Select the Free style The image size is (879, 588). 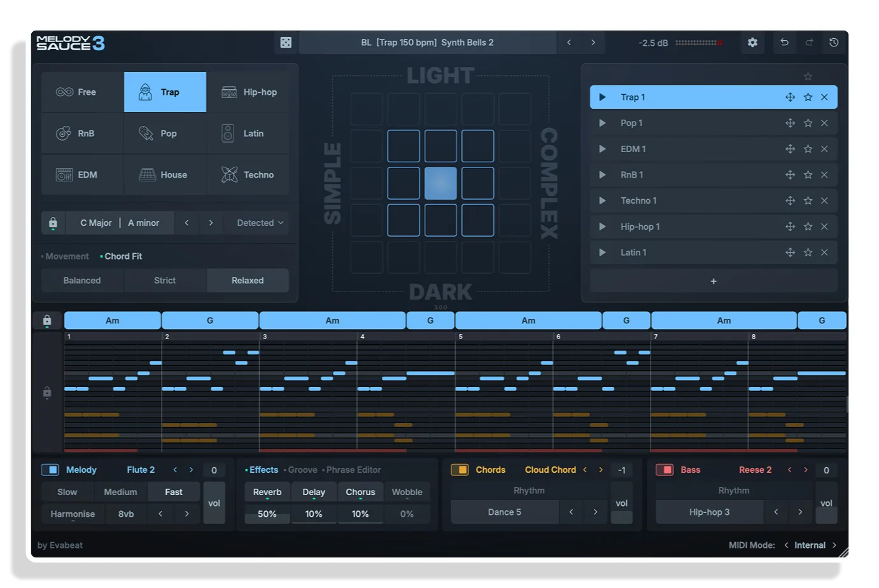pyautogui.click(x=83, y=92)
